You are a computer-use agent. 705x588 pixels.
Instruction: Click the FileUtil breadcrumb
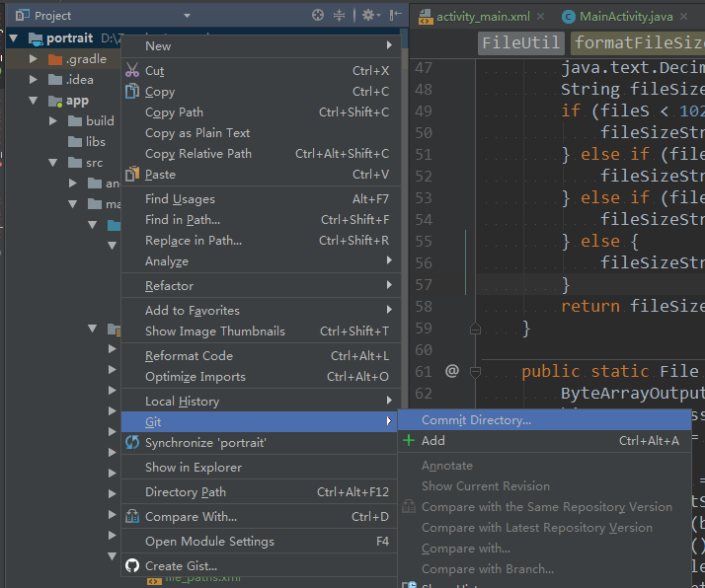tap(521, 42)
